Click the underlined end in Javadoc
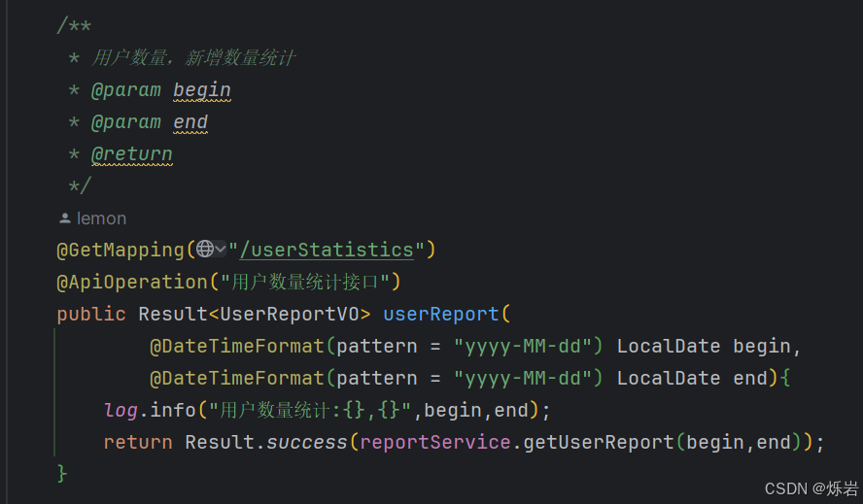 [x=190, y=121]
